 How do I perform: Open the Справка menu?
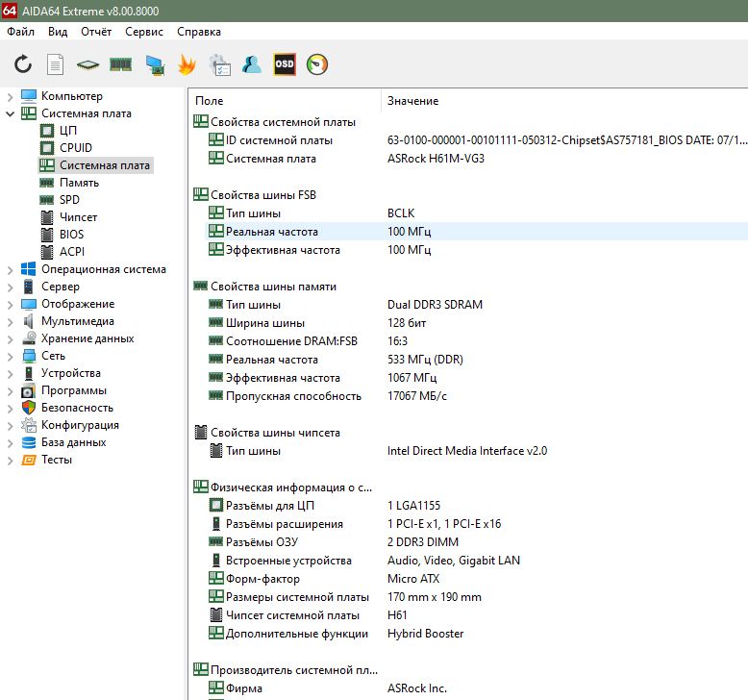199,32
